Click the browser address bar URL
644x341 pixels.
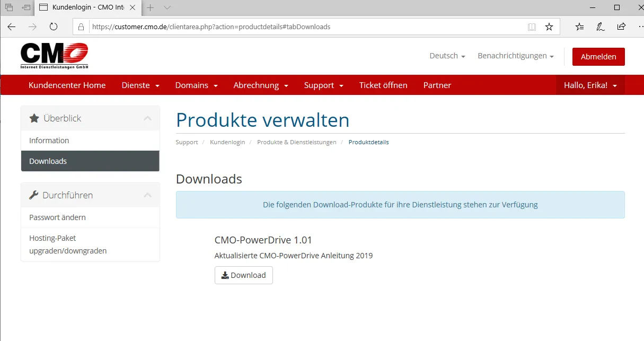(x=211, y=27)
